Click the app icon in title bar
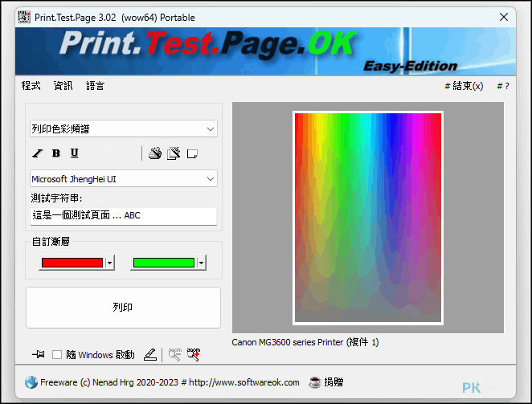Screen dimensions: 532x404 click(x=24, y=17)
